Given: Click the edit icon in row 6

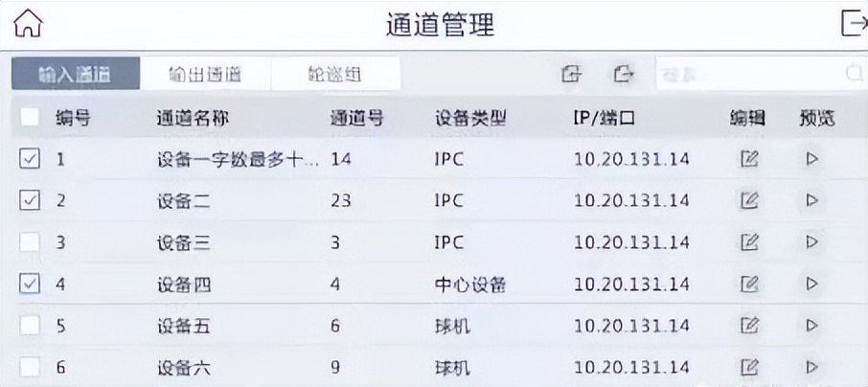Looking at the screenshot, I should pyautogui.click(x=750, y=366).
